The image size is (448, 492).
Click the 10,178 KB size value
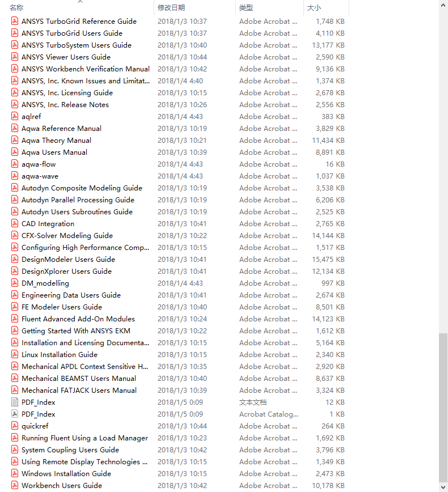[x=328, y=485]
